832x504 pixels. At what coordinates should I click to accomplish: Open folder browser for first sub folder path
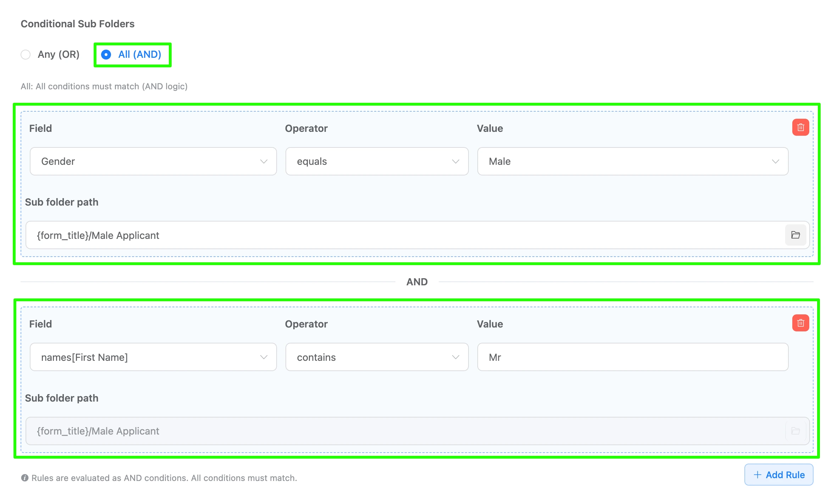795,235
